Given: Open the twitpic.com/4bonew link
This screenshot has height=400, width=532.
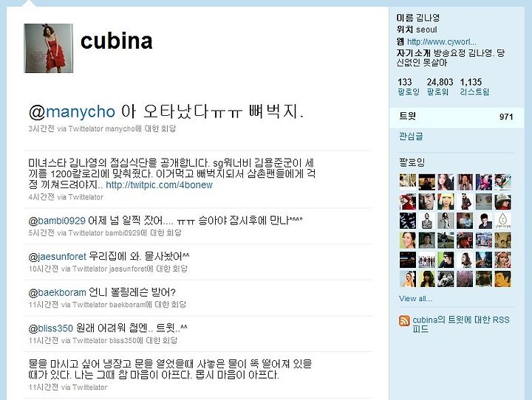Looking at the screenshot, I should (x=159, y=185).
